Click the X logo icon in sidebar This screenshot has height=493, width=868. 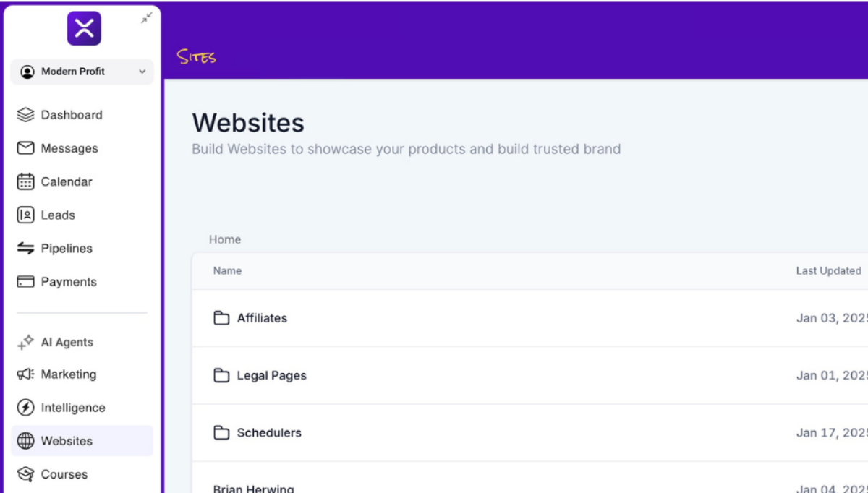coord(84,29)
